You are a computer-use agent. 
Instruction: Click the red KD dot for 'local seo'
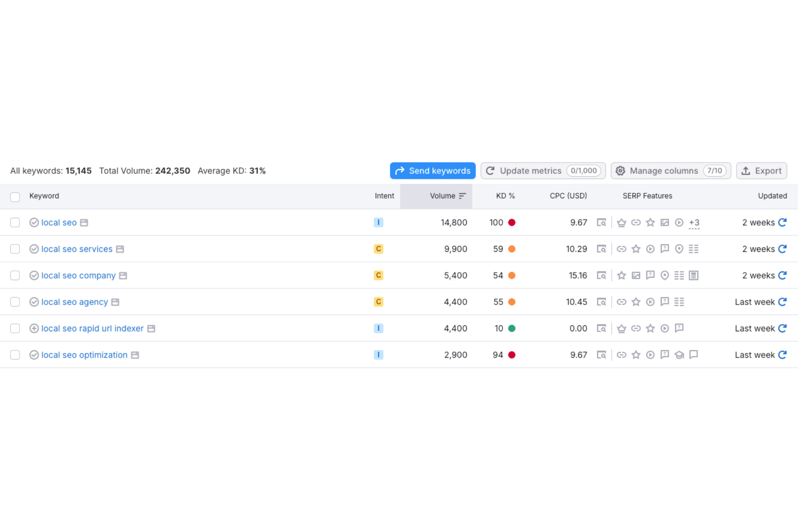pos(512,222)
